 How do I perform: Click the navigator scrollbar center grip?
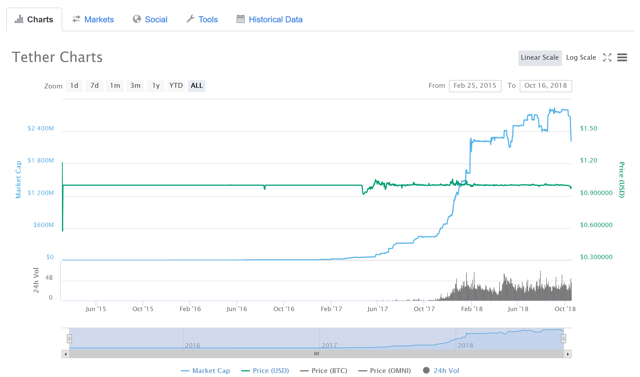(316, 354)
